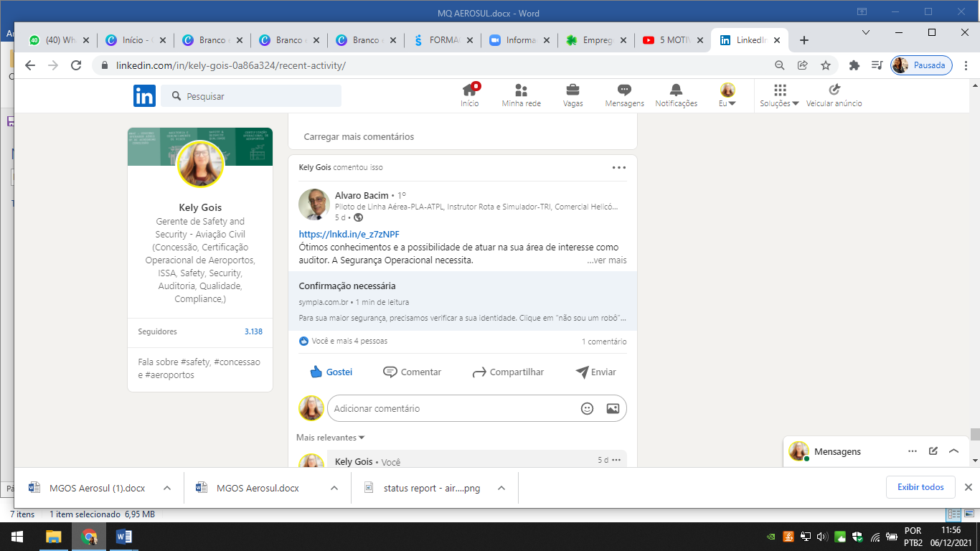The image size is (980, 551).
Task: Click Veicular anúncio icon
Action: [x=834, y=95]
